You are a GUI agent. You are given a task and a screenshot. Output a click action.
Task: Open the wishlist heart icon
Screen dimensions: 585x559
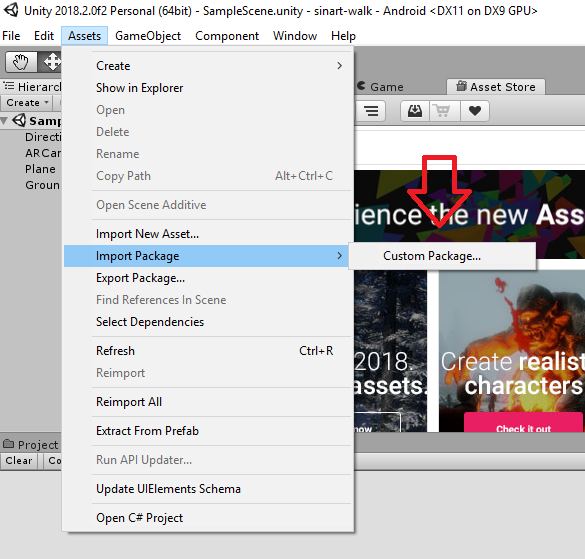475,111
